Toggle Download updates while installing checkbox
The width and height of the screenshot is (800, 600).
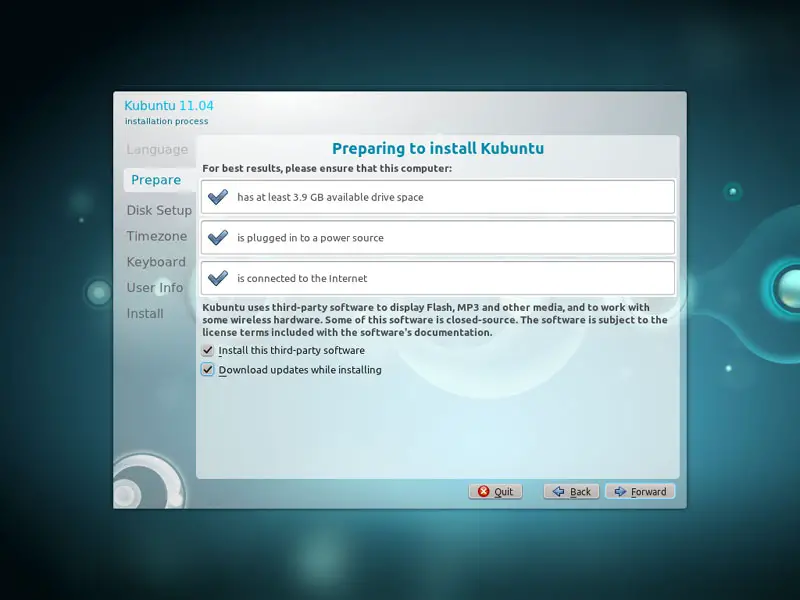pos(208,370)
